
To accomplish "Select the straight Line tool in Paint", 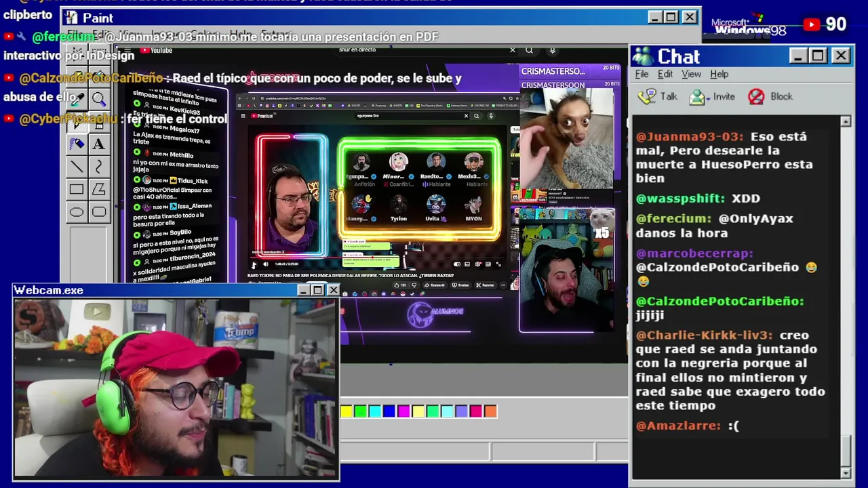I will point(77,166).
